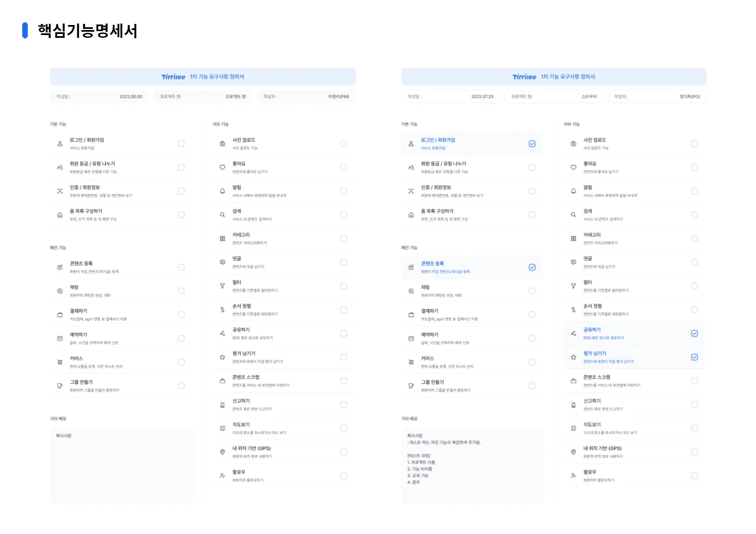Click the 콘텐츠 등록 edit icon in the blank 2022.00.00 form

60,267
